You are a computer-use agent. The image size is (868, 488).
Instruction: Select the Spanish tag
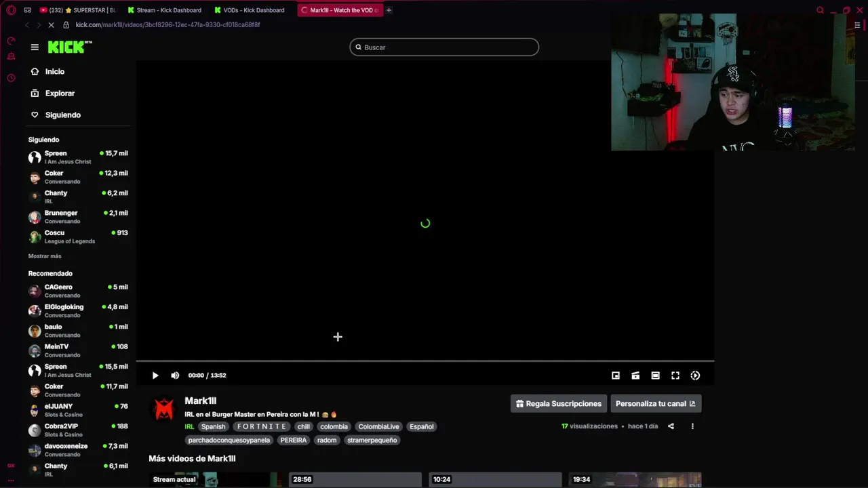click(213, 426)
